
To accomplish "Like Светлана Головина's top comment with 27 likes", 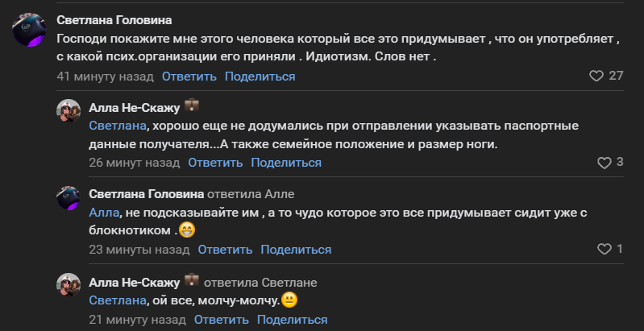I will (x=596, y=77).
